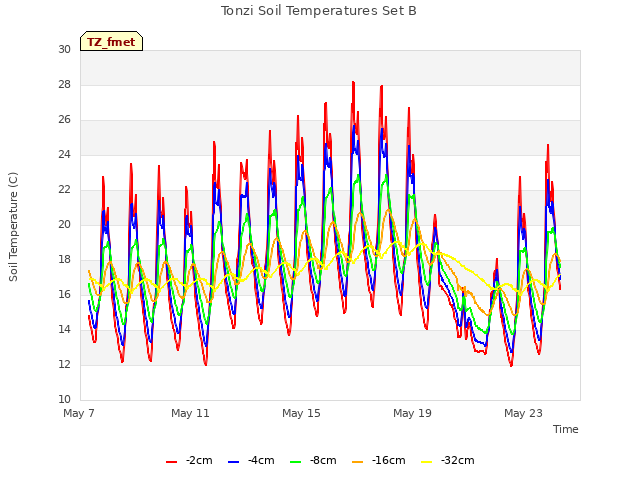Viewport: 640px width, 480px height.
Task: Click the 30 y-axis tick label
Action: (x=64, y=49)
